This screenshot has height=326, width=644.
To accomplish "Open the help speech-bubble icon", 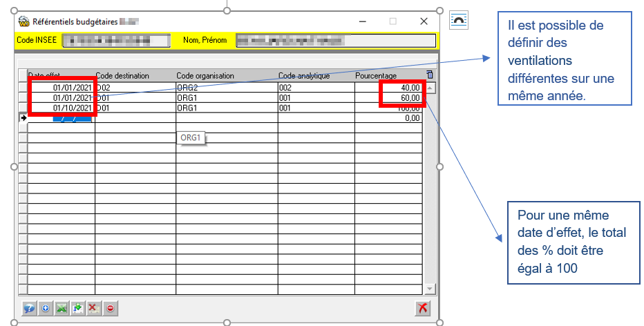I will [29, 308].
